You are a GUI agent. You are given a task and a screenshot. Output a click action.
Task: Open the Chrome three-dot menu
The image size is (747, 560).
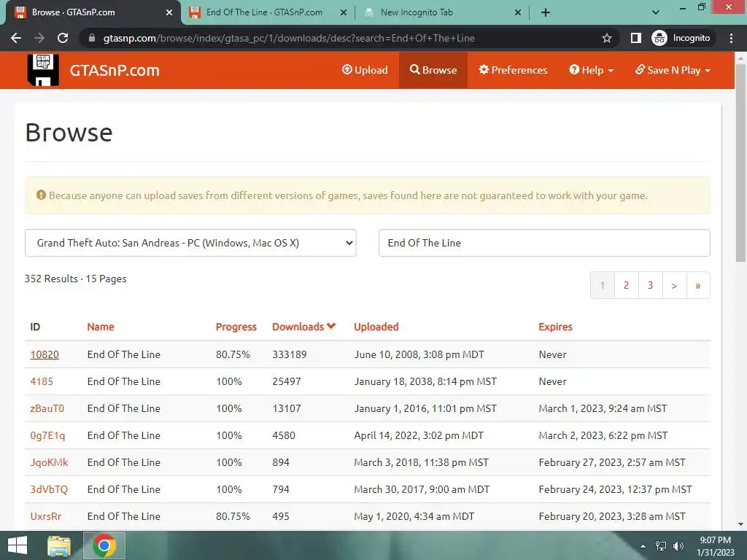pos(731,38)
